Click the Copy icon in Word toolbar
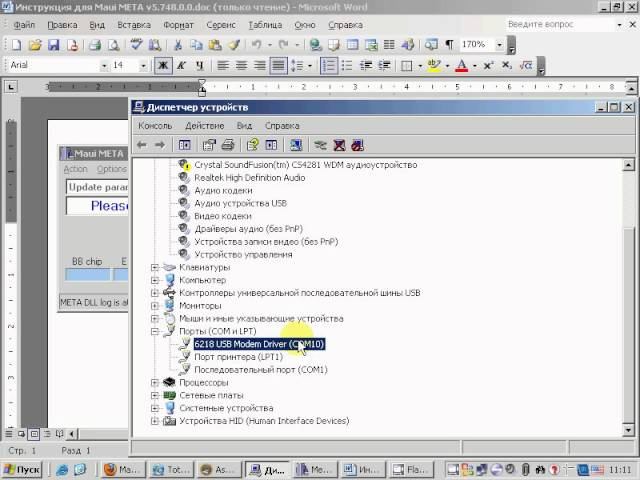Viewport: 640px width, 480px height. click(x=197, y=44)
